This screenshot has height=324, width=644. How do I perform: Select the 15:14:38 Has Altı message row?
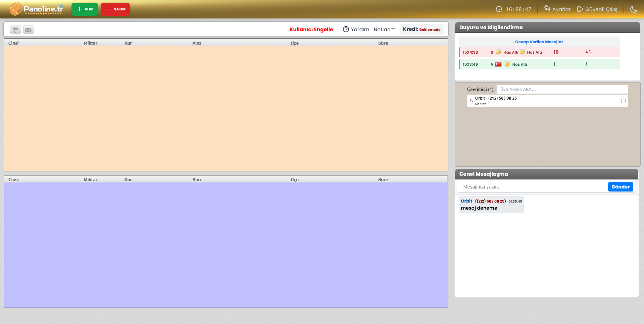(x=539, y=52)
